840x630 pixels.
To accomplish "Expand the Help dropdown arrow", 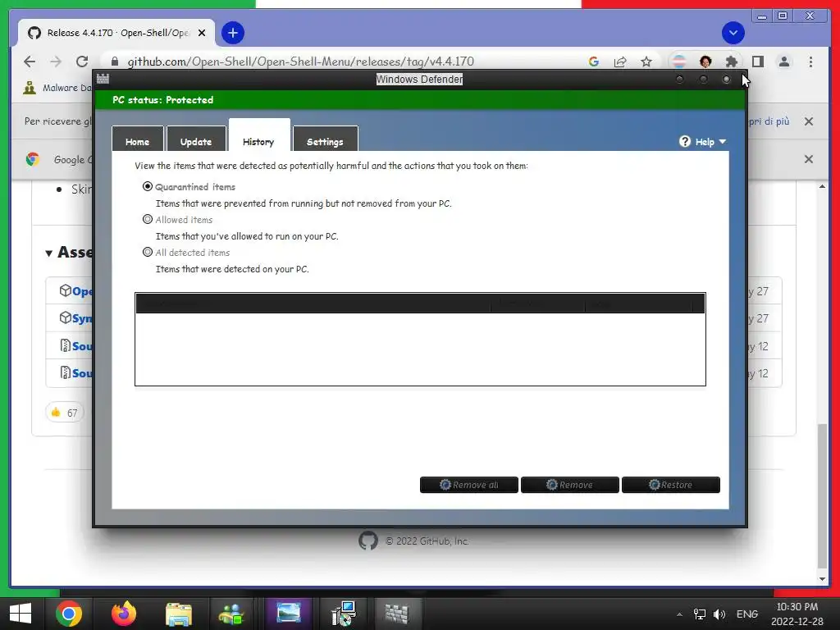I will (x=723, y=141).
